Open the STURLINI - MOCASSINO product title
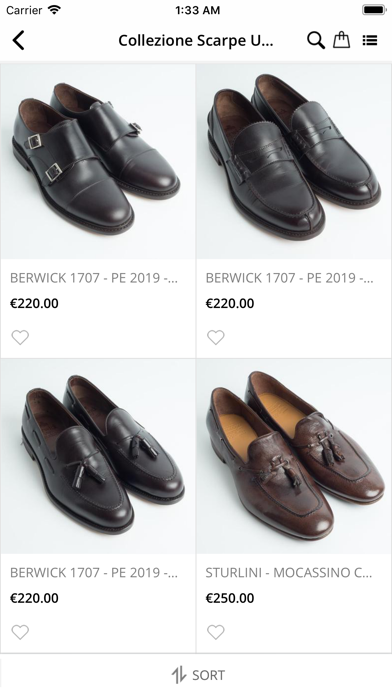The width and height of the screenshot is (392, 696). (289, 573)
